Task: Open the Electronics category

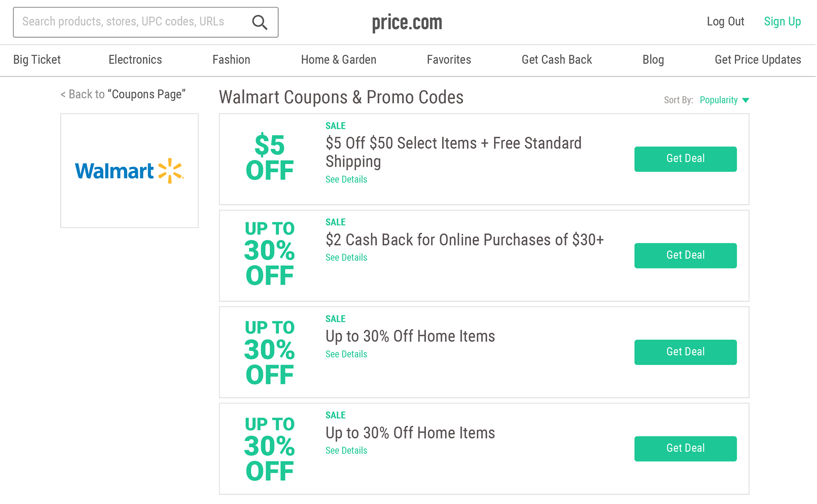Action: 135,60
